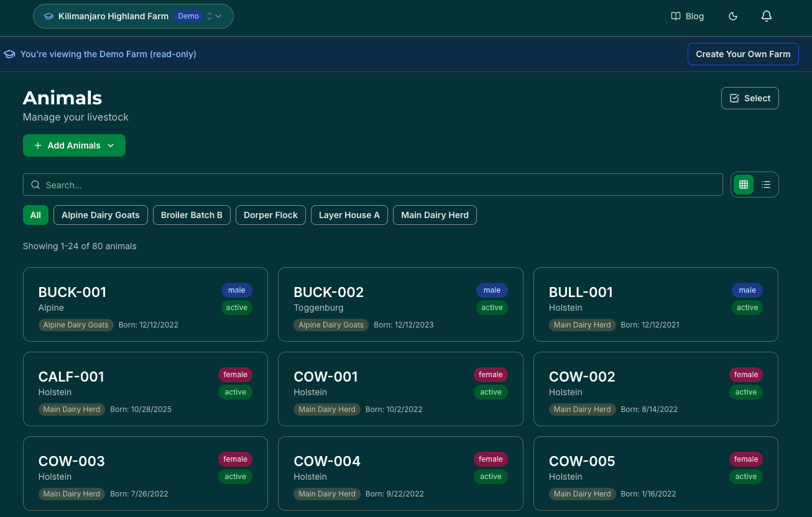Open the Blog page via its book icon
The width and height of the screenshot is (812, 517).
676,16
